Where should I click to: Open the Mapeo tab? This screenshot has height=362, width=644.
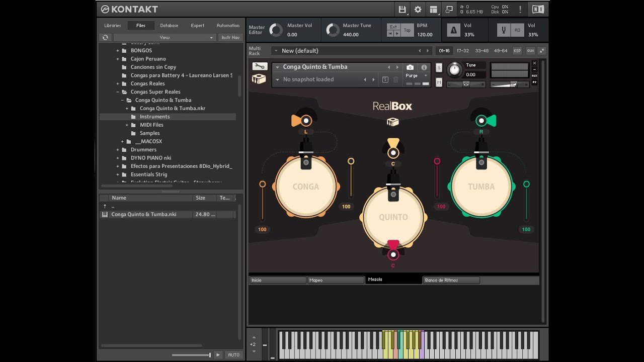point(336,280)
